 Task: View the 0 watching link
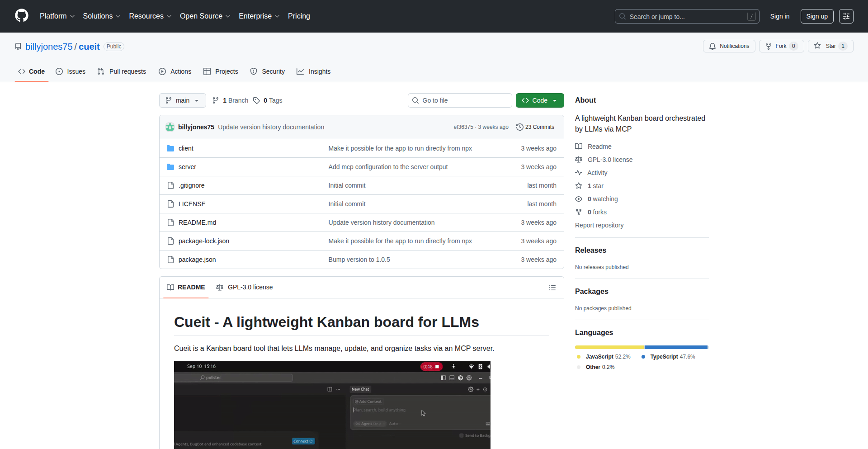tap(597, 199)
